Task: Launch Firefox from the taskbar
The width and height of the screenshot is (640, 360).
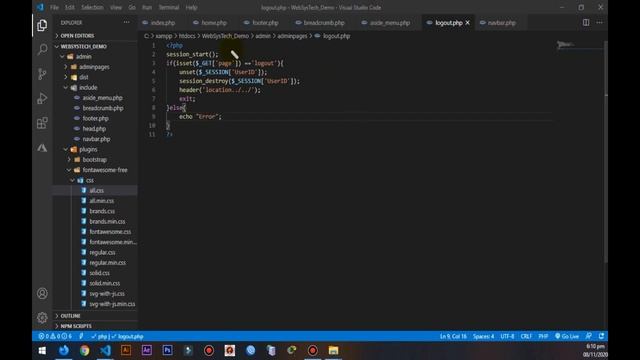Action: pyautogui.click(x=64, y=350)
